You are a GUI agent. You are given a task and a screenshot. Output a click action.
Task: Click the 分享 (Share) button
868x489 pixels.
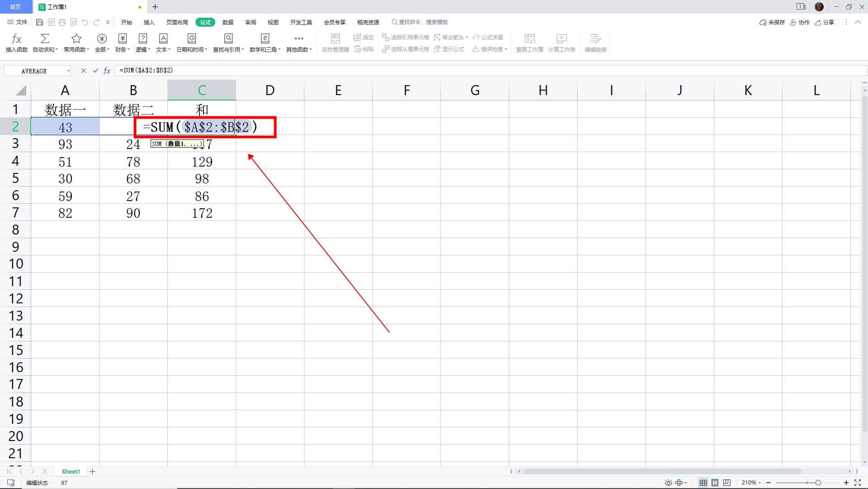tap(824, 22)
